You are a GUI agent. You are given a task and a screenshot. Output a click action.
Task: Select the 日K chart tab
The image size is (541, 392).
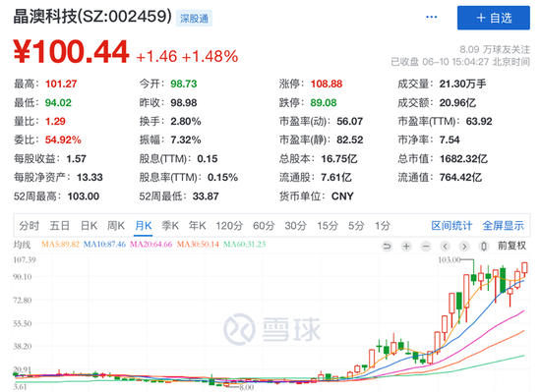point(89,226)
